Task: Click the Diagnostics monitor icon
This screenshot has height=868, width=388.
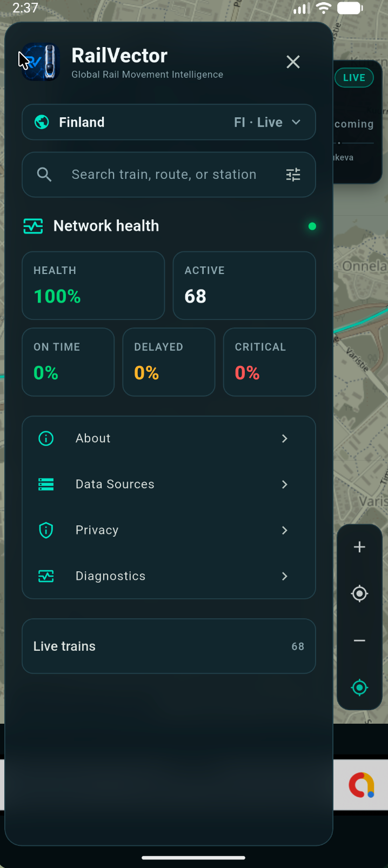Action: tap(46, 576)
